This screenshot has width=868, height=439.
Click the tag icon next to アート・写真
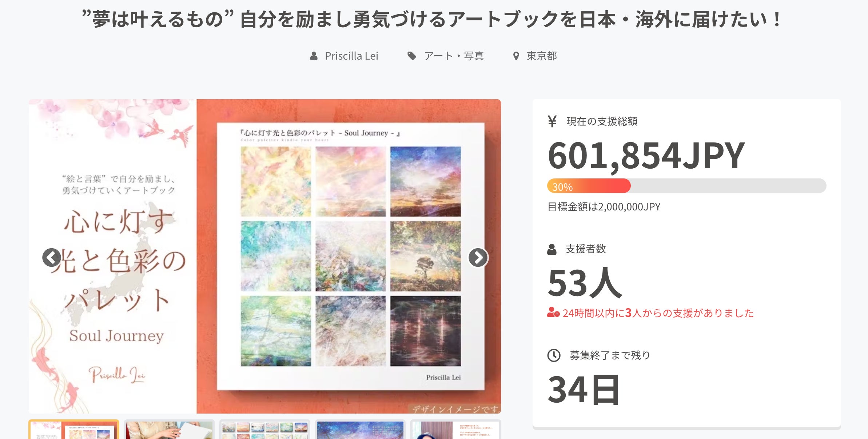point(411,56)
